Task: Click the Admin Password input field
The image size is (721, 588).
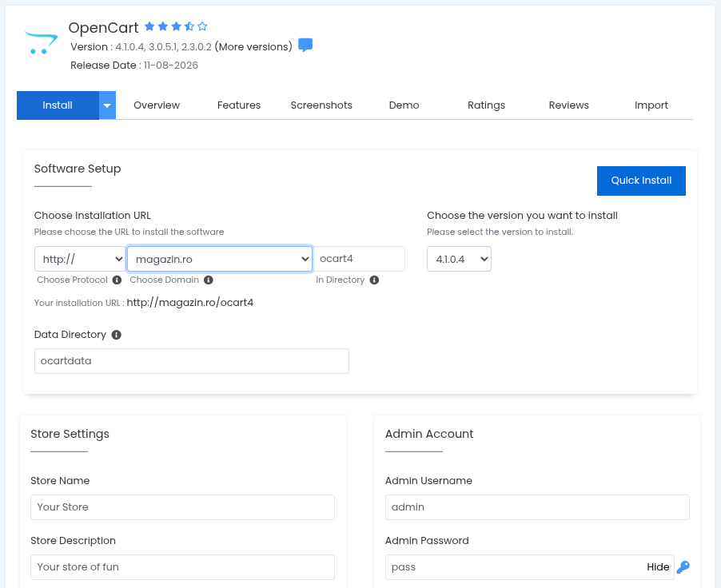Action: [530, 567]
